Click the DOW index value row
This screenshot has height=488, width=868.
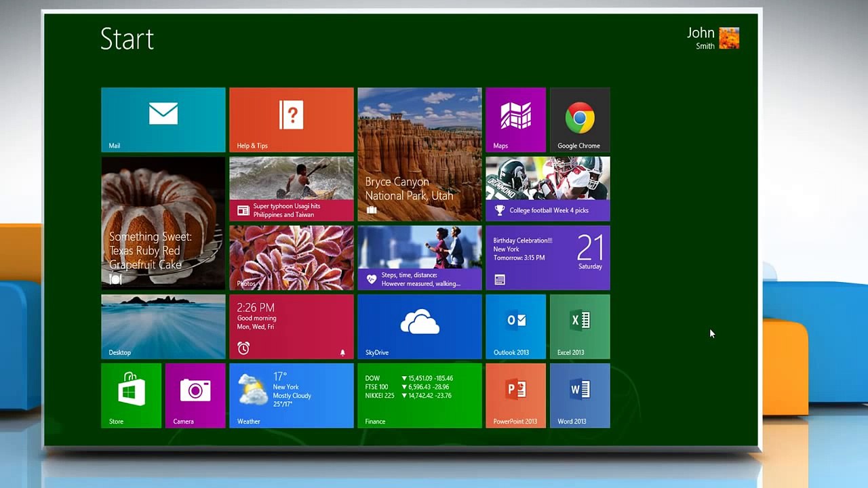coord(409,378)
